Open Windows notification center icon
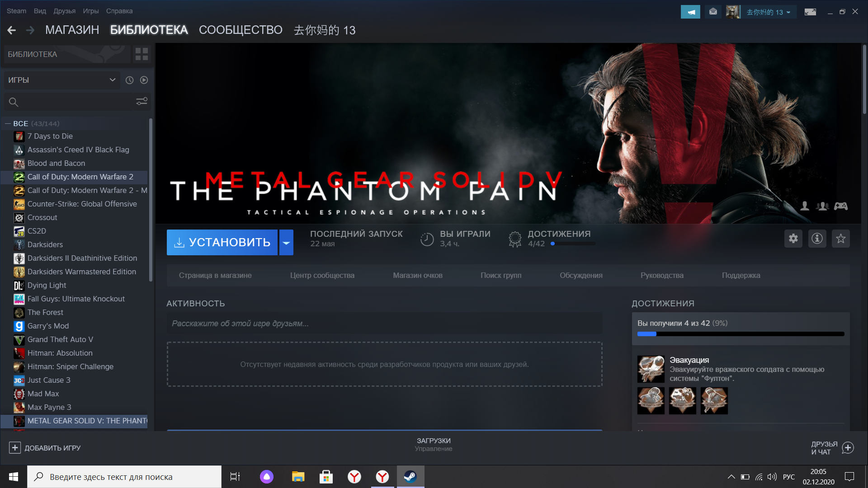The image size is (868, 488). pos(849,477)
